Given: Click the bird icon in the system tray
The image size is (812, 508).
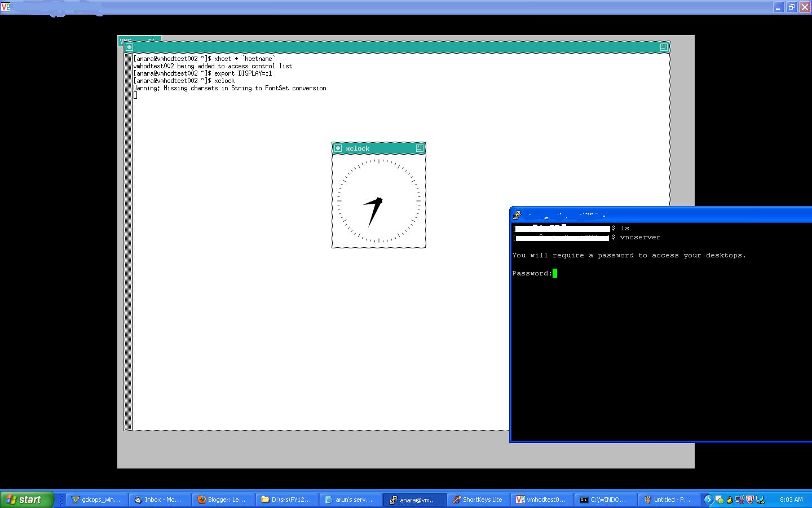Looking at the screenshot, I should click(x=760, y=500).
